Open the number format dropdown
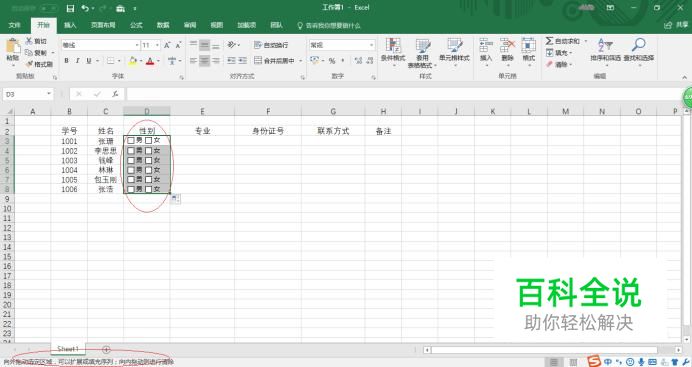692x367 pixels. click(x=372, y=45)
